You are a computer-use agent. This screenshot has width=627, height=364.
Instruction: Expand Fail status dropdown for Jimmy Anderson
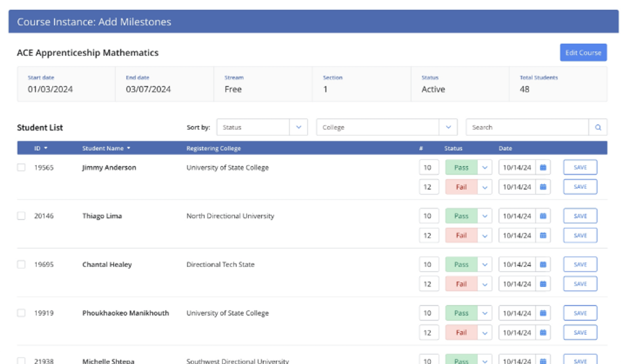[x=485, y=187]
